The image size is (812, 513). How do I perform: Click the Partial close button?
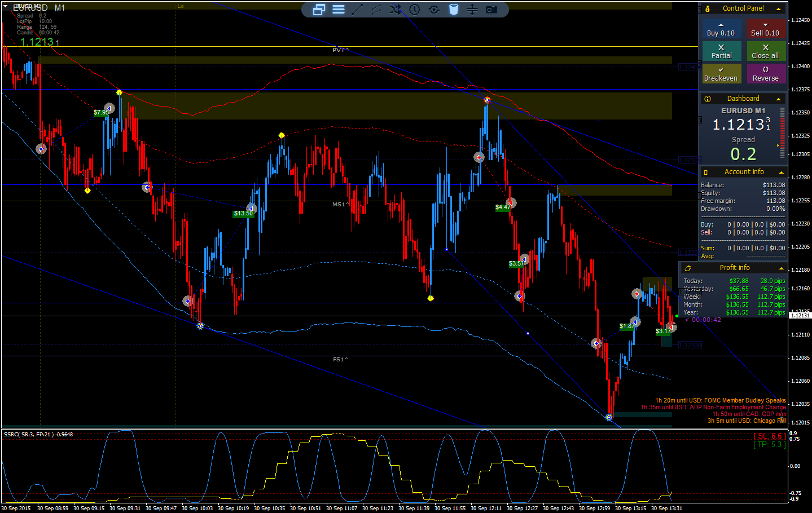click(721, 51)
